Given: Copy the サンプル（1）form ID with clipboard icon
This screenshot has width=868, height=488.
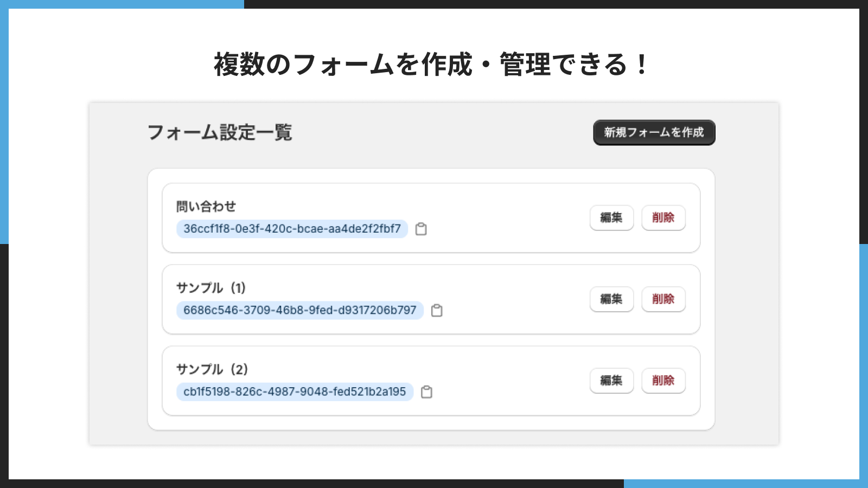Looking at the screenshot, I should click(437, 310).
